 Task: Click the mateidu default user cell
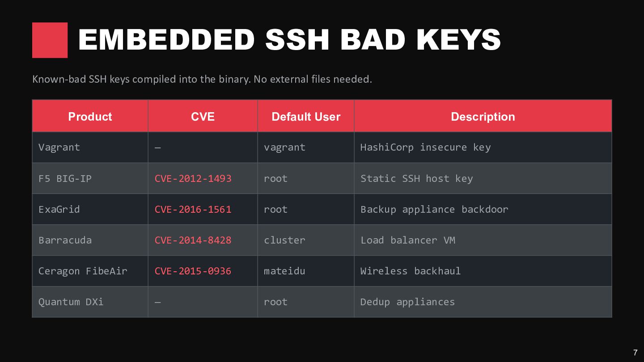(306, 271)
